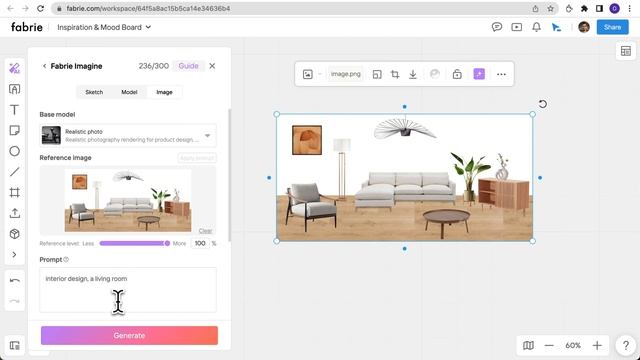This screenshot has width=640, height=360.
Task: Select the Line tool
Action: click(x=14, y=172)
